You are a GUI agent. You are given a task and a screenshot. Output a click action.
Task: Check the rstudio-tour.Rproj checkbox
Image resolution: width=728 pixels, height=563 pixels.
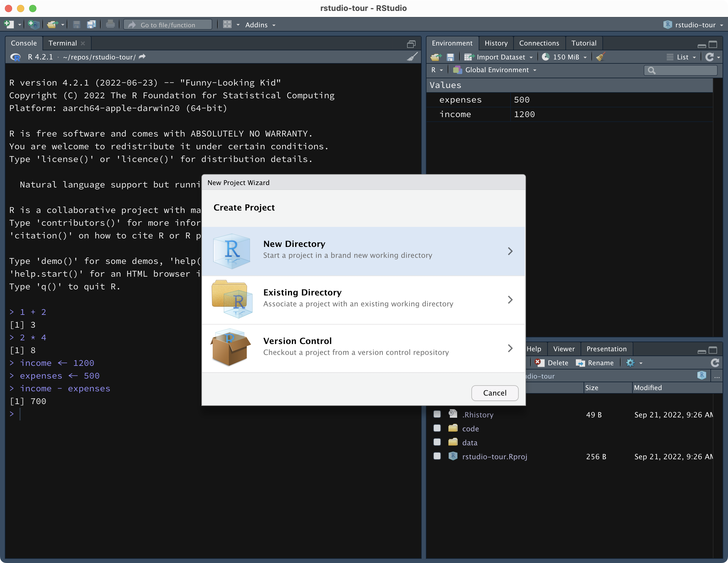tap(437, 456)
